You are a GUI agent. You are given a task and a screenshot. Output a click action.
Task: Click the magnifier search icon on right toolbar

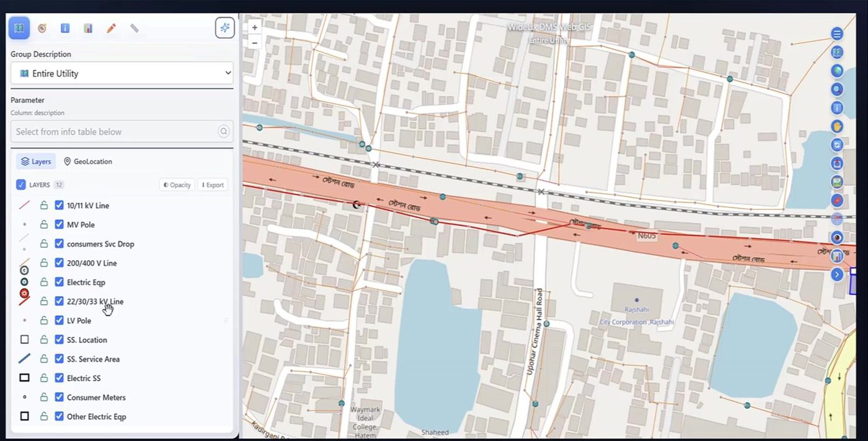837,89
